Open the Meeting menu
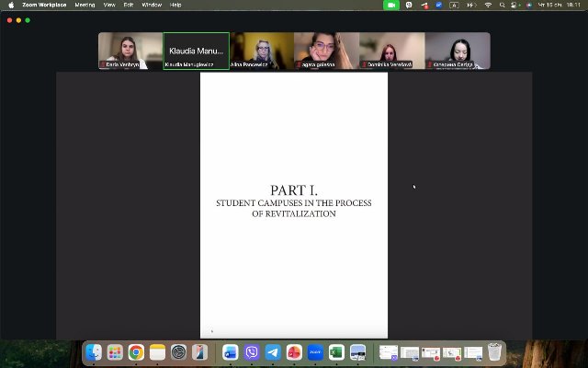 pos(85,5)
